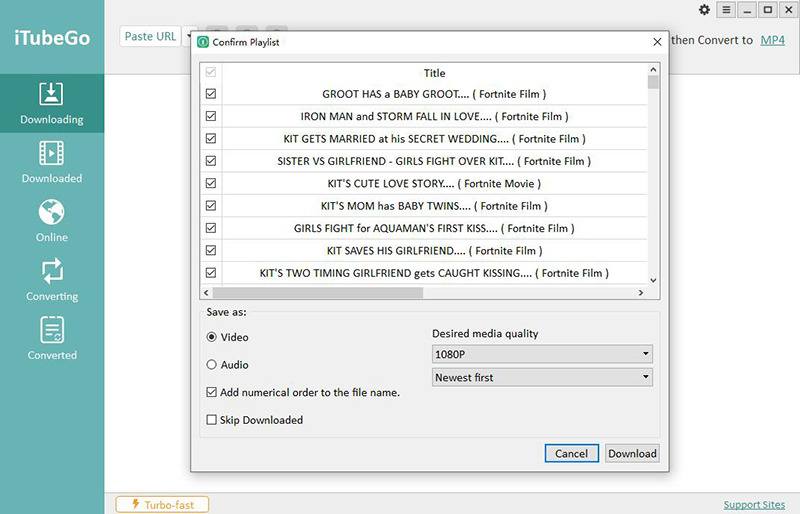
Task: Open the Downloaded videos section
Action: pyautogui.click(x=52, y=162)
